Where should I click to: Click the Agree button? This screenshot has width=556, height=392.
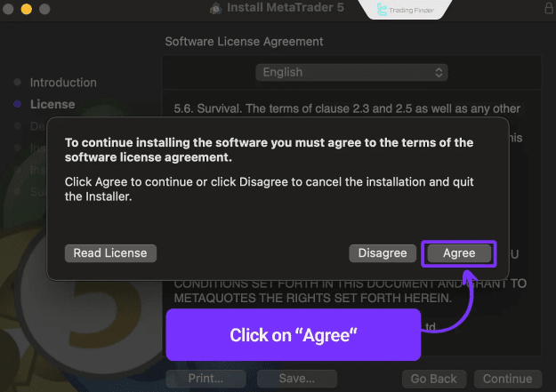coord(459,253)
